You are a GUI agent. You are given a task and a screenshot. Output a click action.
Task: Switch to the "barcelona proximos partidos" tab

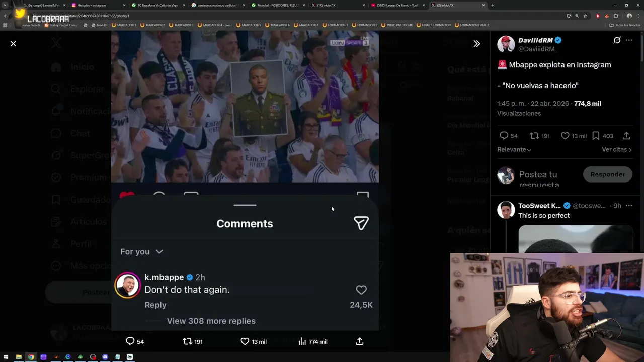point(218,5)
